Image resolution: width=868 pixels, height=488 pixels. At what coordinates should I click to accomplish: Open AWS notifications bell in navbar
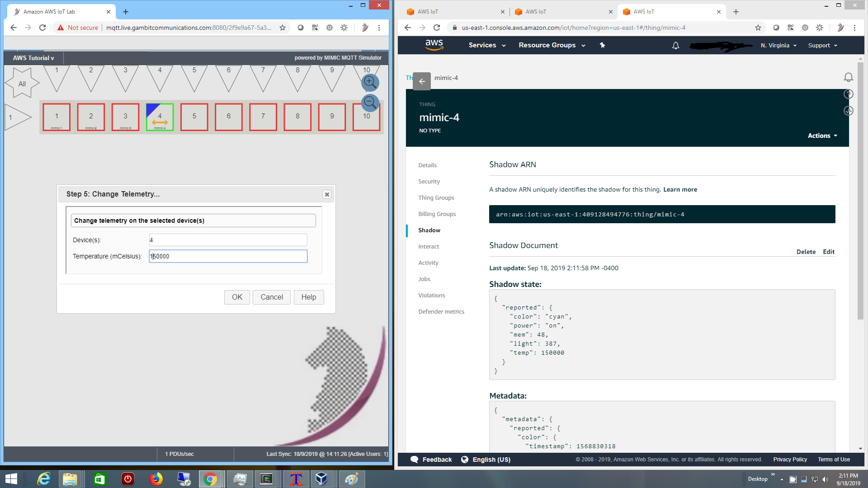pyautogui.click(x=675, y=45)
